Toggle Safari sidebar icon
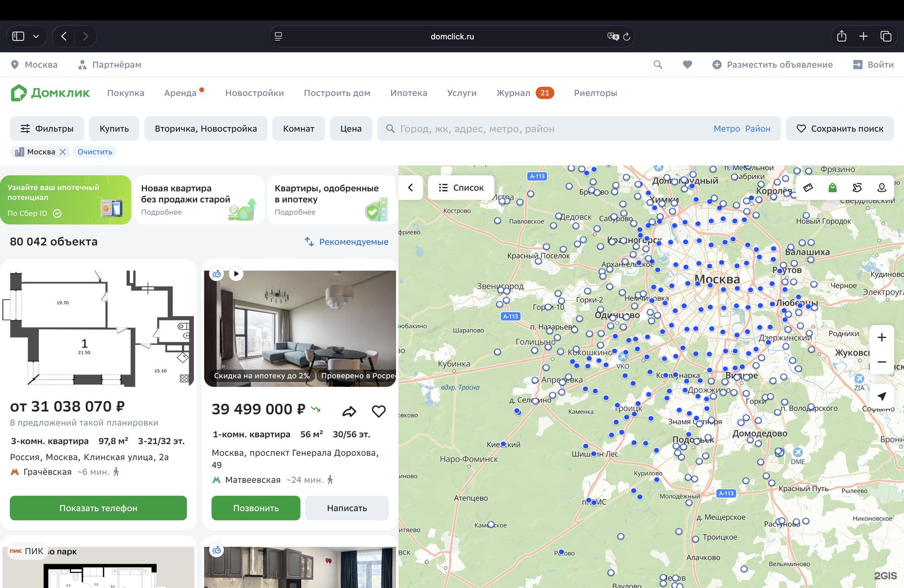 pyautogui.click(x=18, y=36)
